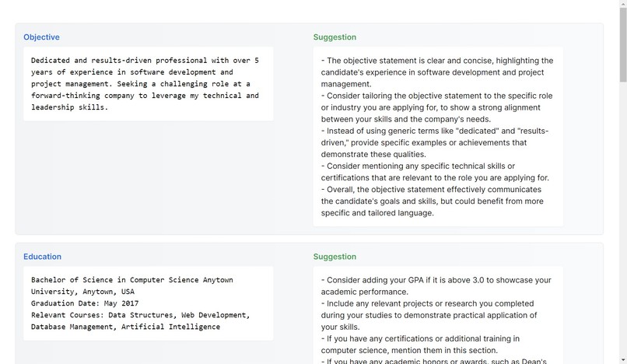Click the line 'demonstrate these qualities.'
This screenshot has height=364, width=627.
point(373,155)
